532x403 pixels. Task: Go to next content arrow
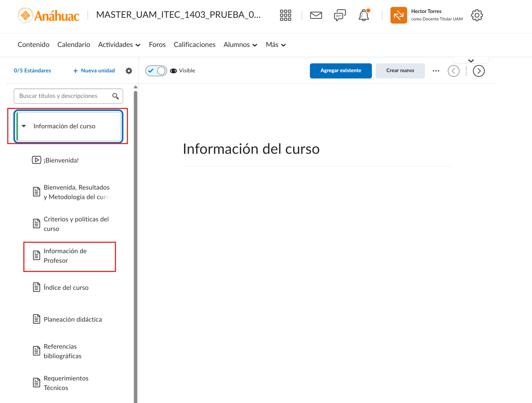pyautogui.click(x=479, y=71)
